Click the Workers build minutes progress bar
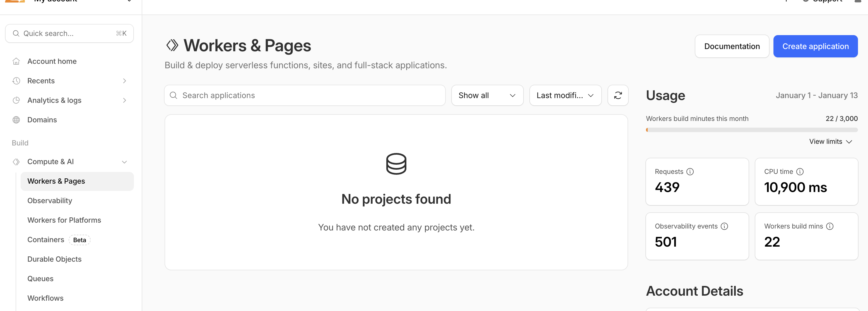The height and width of the screenshot is (311, 868). pos(751,130)
